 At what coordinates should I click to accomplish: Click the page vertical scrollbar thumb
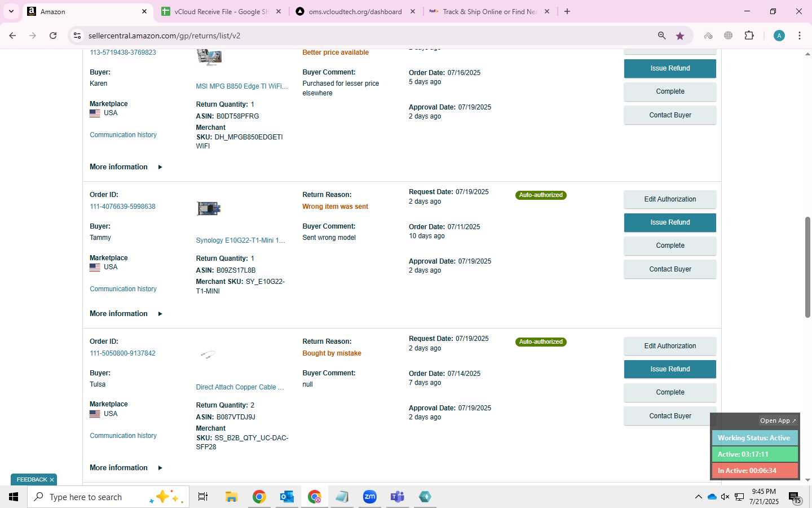(x=807, y=266)
